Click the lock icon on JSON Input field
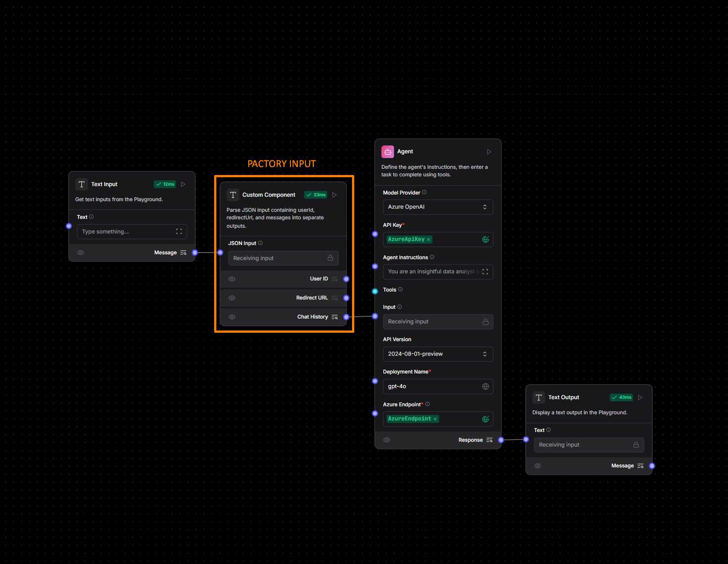728x564 pixels. point(330,258)
